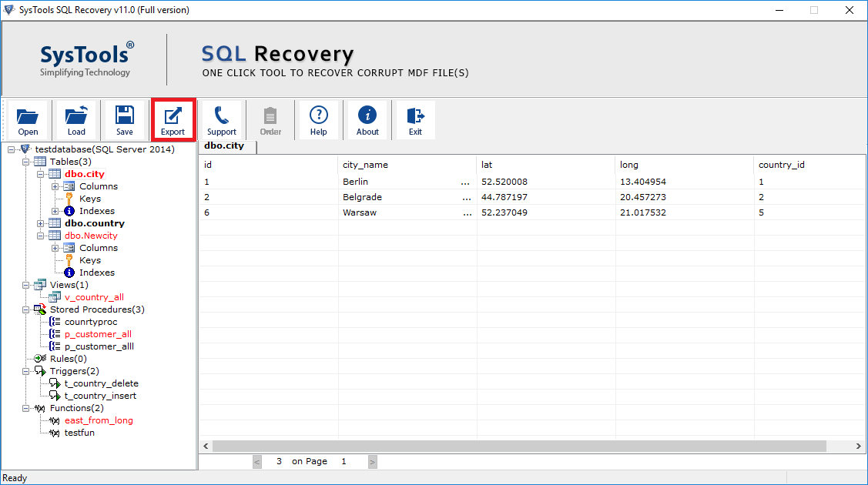This screenshot has width=868, height=485.
Task: Expand the dbo.country table node
Action: [x=40, y=223]
